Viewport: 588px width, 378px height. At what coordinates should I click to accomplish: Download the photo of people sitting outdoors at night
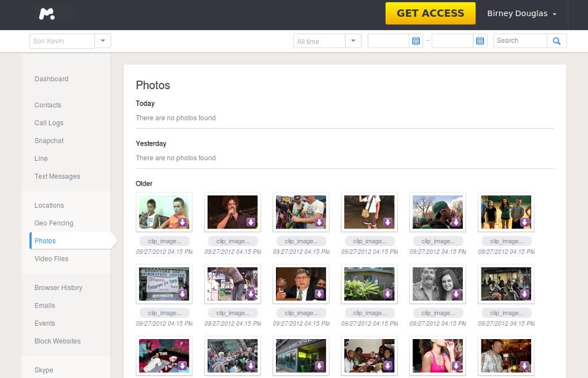point(524,294)
